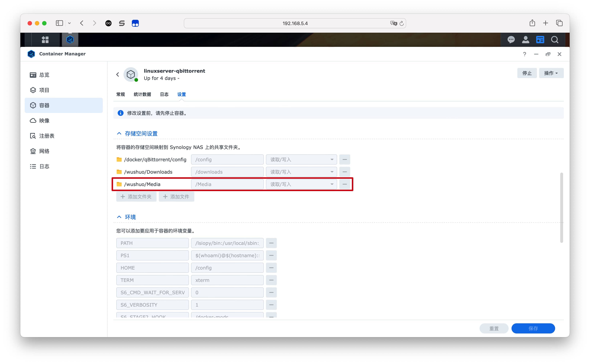
Task: Go back in Safari history
Action: pyautogui.click(x=82, y=23)
